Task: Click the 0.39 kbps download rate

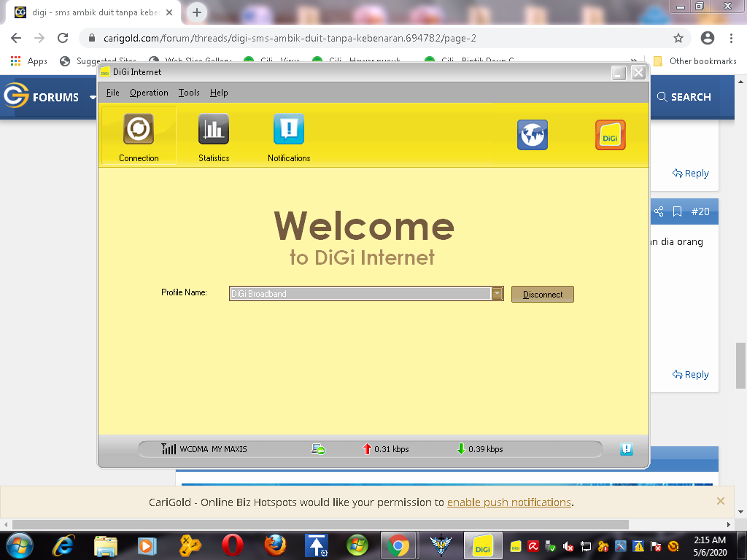Action: (485, 449)
